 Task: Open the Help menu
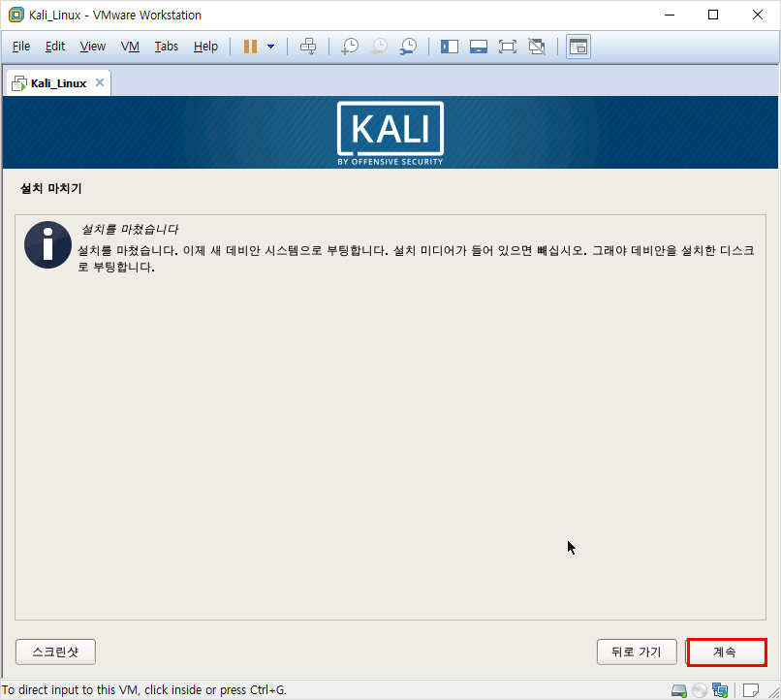205,47
